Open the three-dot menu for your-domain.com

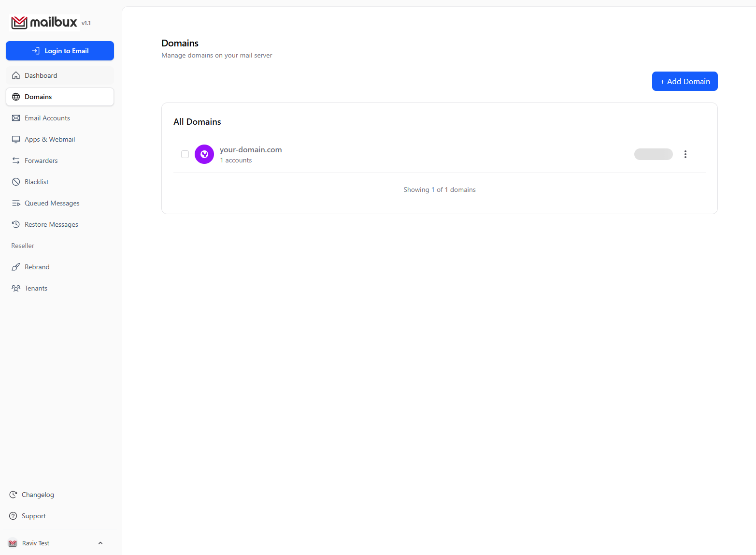(685, 154)
